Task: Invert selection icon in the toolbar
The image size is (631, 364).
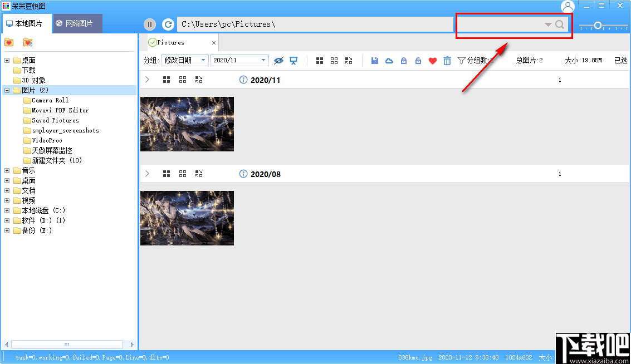Action: pos(349,61)
